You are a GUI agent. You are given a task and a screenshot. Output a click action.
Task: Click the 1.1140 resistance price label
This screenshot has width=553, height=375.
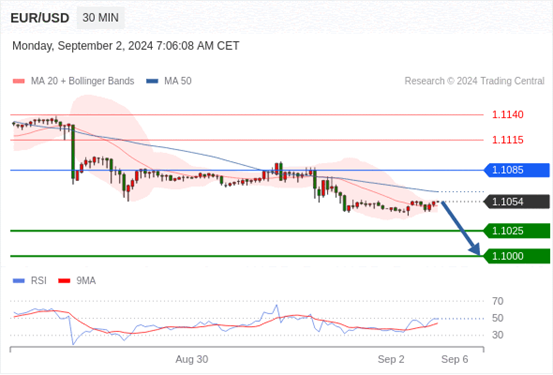tap(508, 115)
